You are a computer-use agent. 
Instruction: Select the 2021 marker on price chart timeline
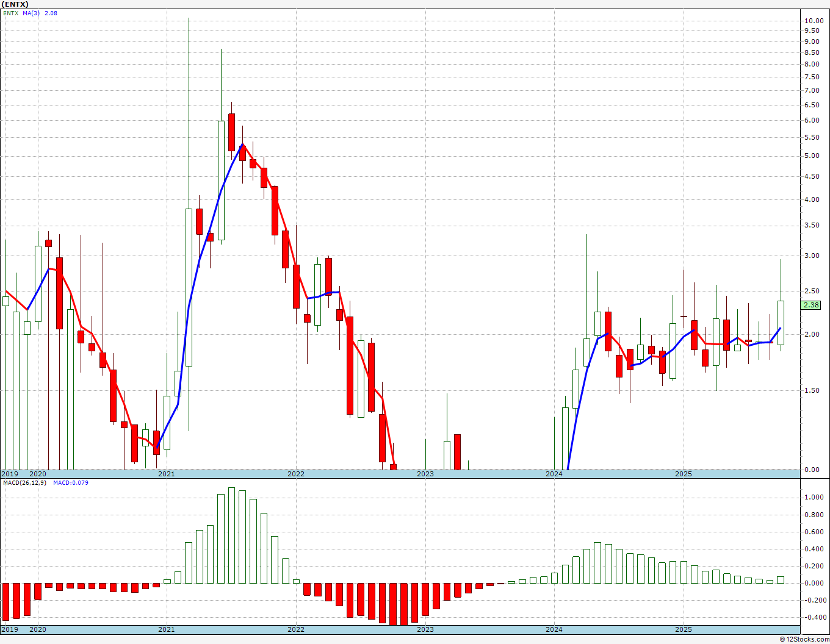tap(167, 474)
